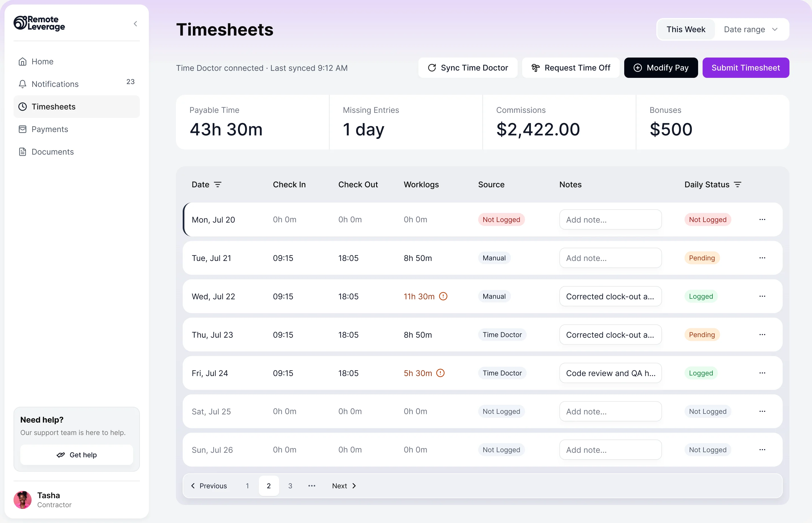Click the Modify Pay button

coord(661,68)
